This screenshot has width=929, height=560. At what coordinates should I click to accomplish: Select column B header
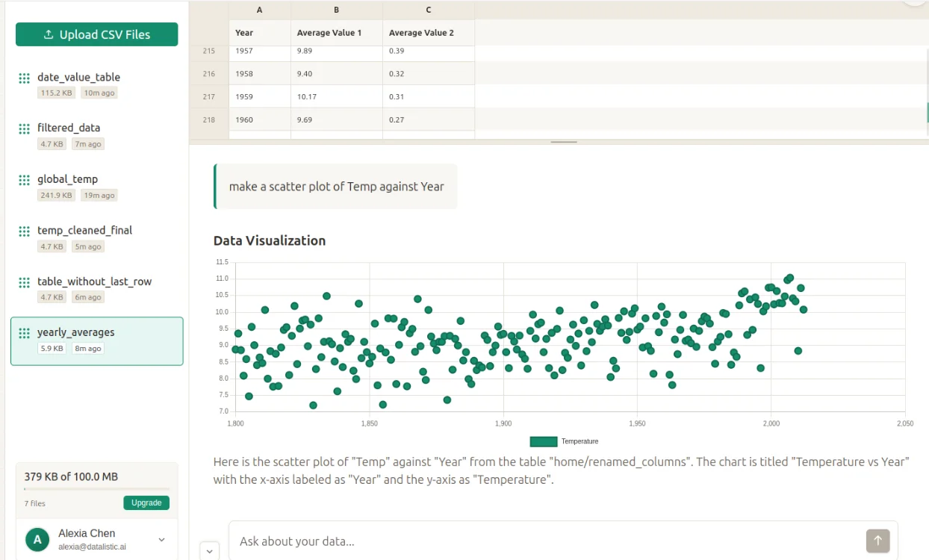click(337, 10)
